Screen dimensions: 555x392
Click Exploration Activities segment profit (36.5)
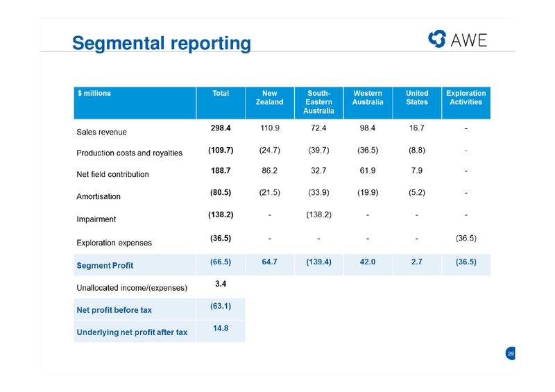[x=466, y=262]
